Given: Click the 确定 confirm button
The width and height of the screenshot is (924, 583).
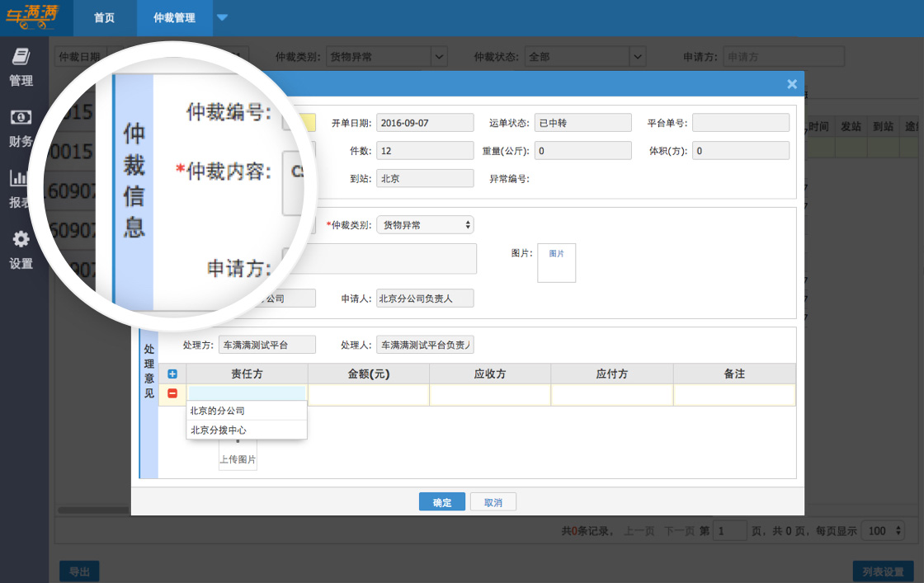Looking at the screenshot, I should [x=442, y=502].
